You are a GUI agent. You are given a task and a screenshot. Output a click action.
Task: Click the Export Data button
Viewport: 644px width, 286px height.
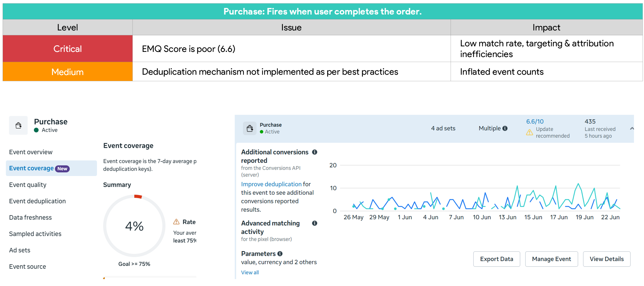pyautogui.click(x=497, y=259)
